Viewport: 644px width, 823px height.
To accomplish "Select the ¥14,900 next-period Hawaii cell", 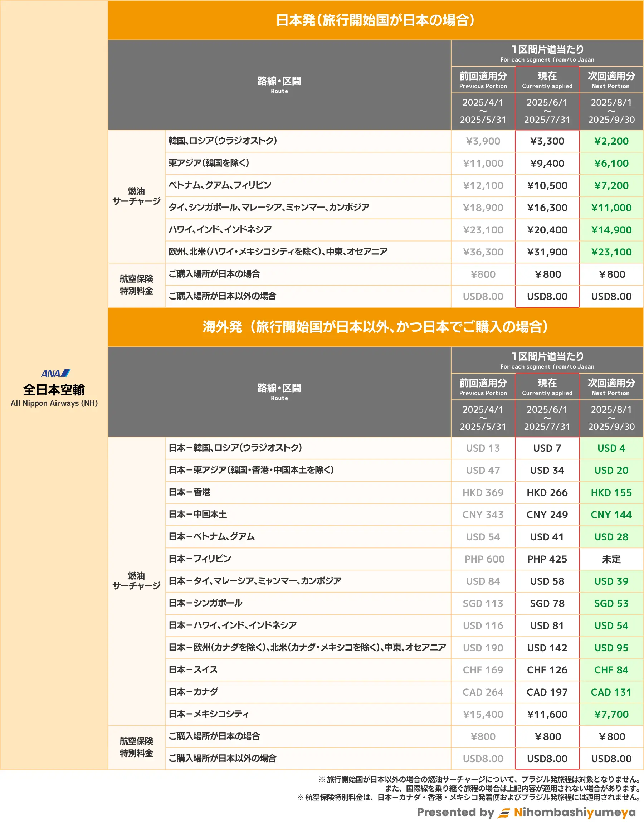I will (611, 230).
